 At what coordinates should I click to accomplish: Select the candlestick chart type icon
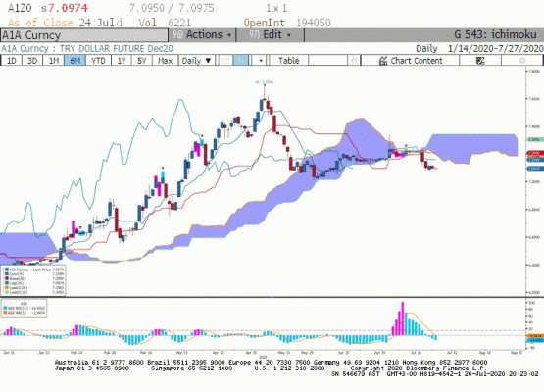pyautogui.click(x=241, y=61)
